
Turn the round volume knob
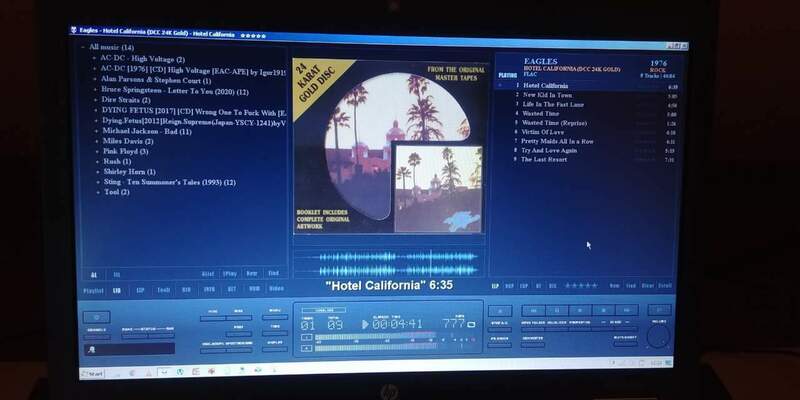pyautogui.click(x=657, y=337)
